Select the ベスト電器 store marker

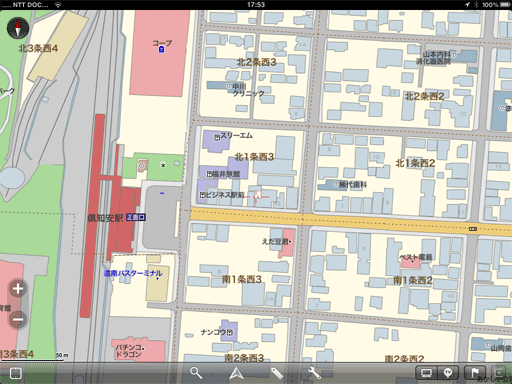(x=413, y=261)
